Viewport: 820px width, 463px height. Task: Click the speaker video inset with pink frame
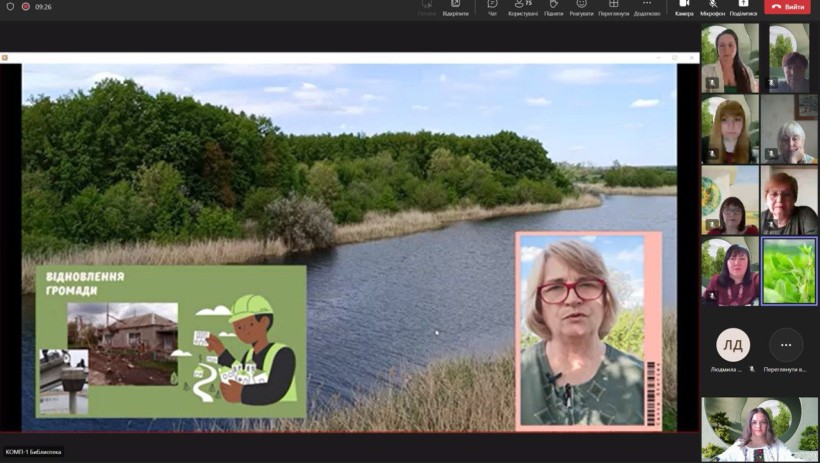point(588,331)
